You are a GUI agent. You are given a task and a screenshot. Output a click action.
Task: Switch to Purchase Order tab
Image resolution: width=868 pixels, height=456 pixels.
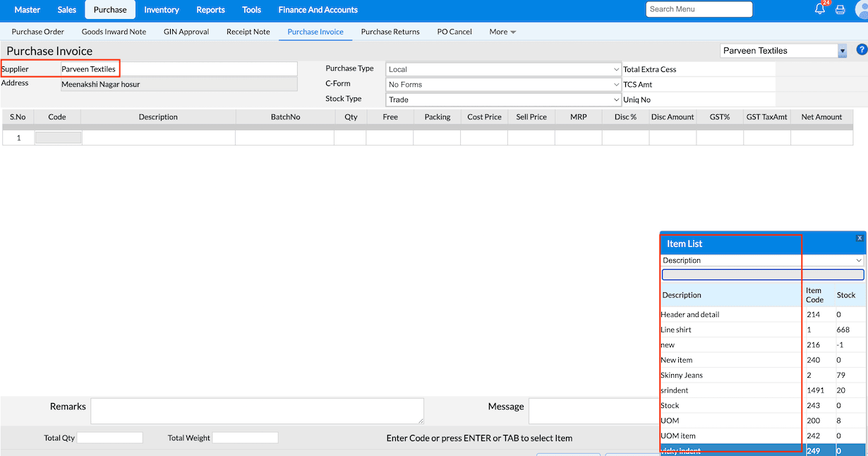pos(38,32)
